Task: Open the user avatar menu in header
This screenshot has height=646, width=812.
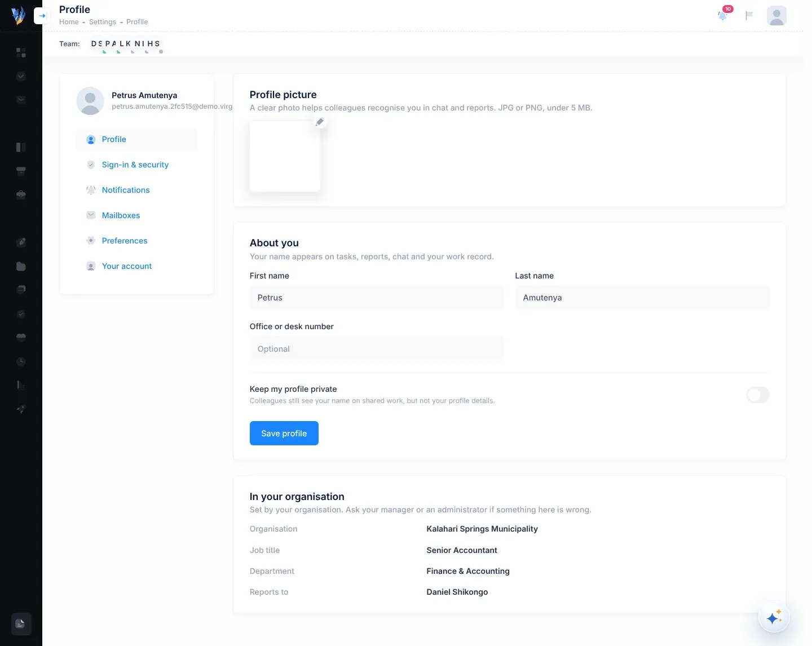Action: [776, 15]
